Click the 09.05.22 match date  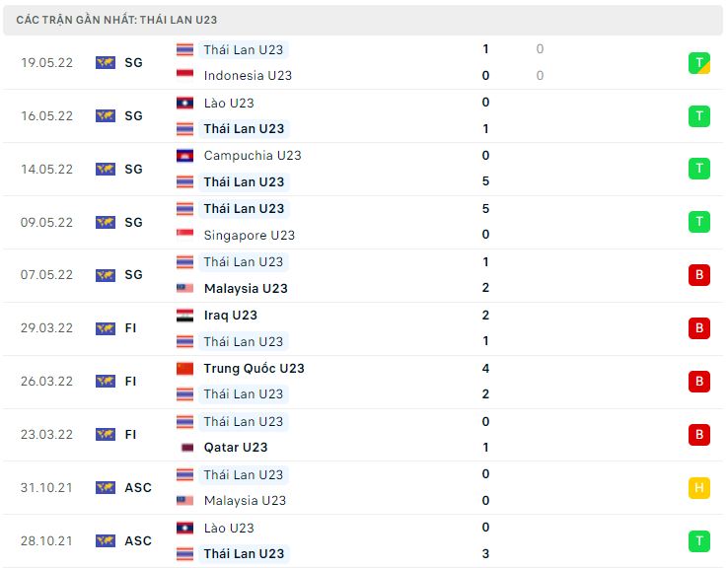point(46,222)
